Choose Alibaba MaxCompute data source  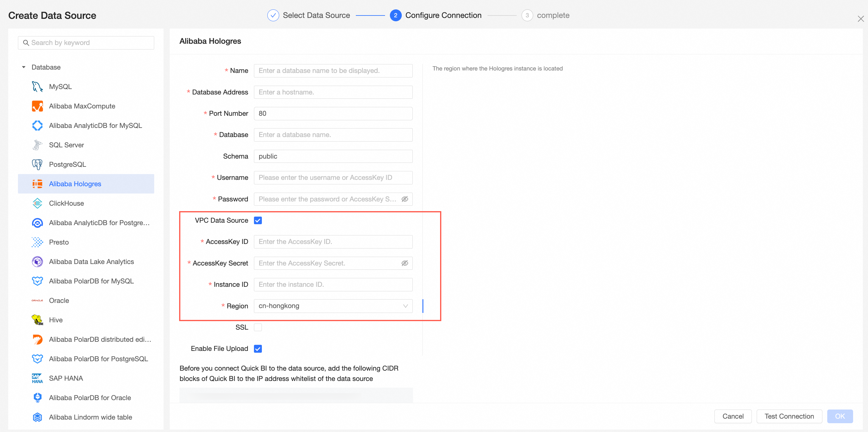(x=86, y=106)
